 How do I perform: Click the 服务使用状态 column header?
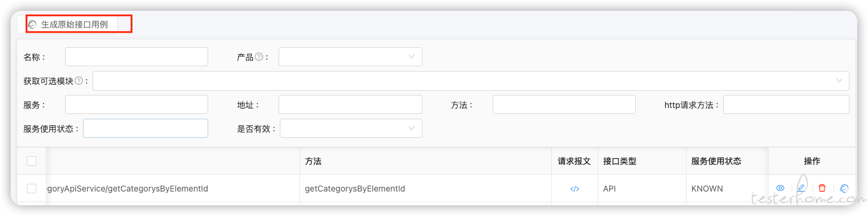(716, 161)
